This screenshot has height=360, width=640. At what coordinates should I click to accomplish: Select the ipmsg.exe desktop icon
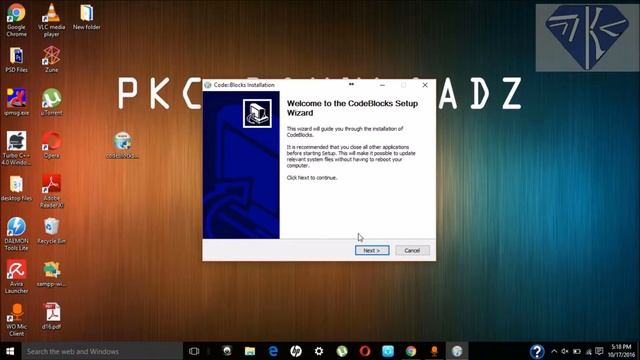[16, 102]
